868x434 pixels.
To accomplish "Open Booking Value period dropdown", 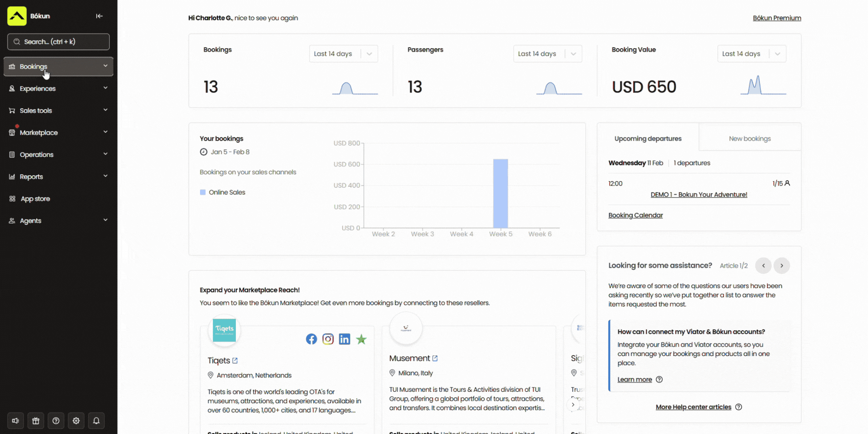I will (751, 54).
